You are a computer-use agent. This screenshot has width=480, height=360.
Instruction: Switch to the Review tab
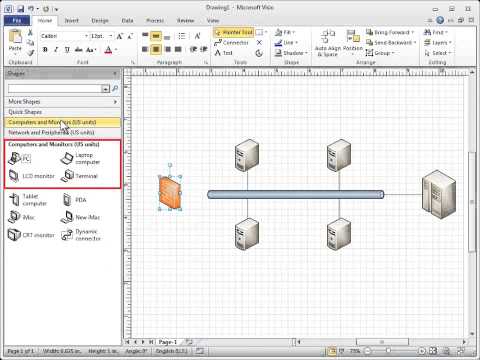coord(185,21)
